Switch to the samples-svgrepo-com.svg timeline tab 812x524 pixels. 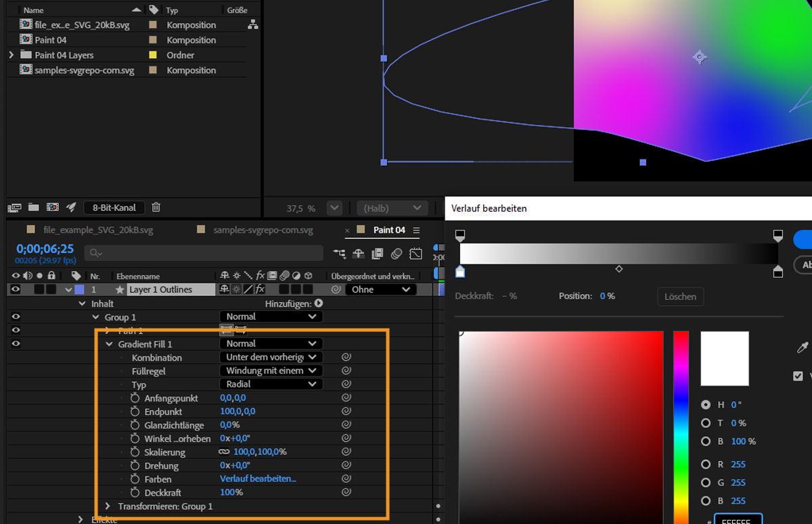coord(263,230)
